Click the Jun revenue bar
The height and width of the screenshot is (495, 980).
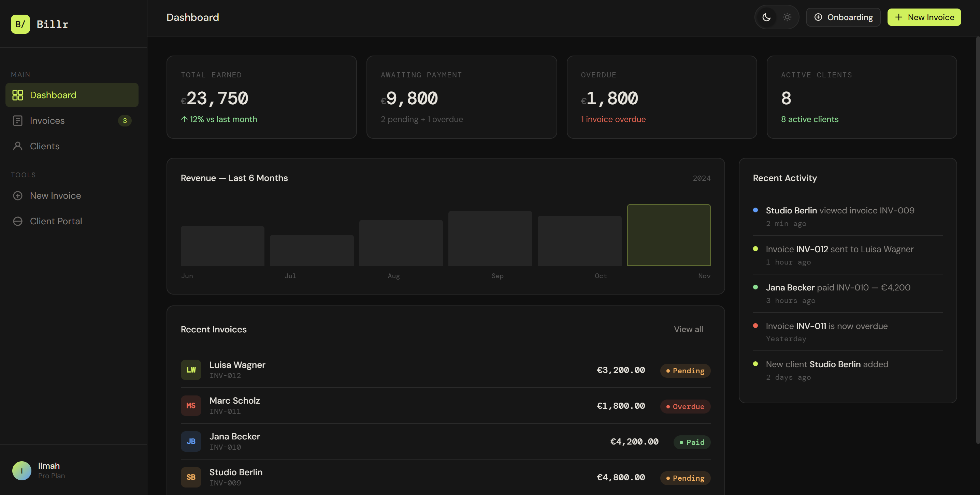222,246
